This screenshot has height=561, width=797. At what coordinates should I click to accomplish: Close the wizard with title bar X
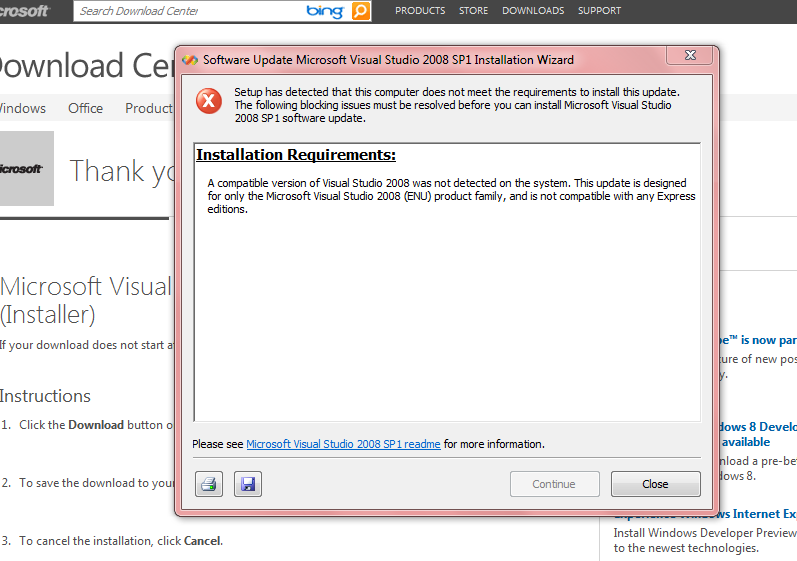689,55
